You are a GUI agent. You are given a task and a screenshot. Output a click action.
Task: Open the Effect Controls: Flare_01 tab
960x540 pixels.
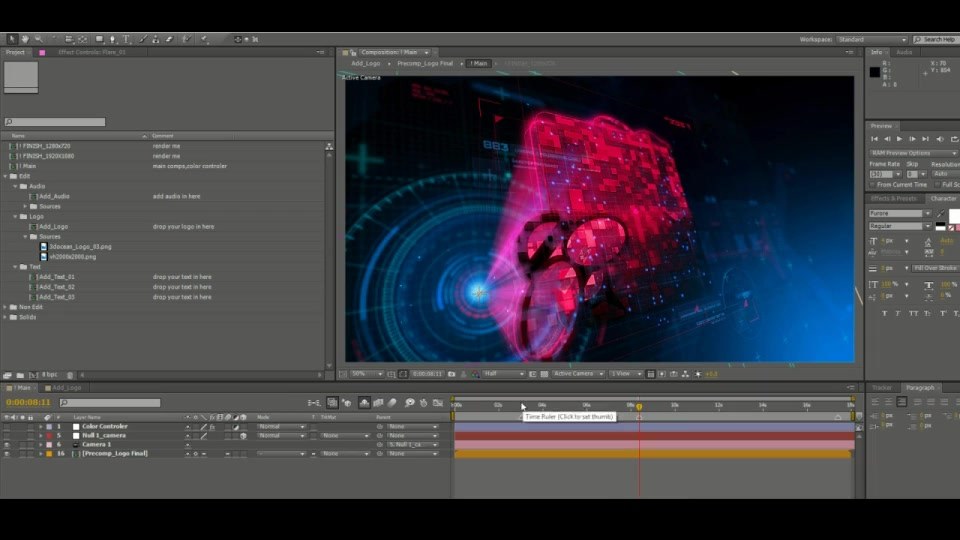(92, 53)
